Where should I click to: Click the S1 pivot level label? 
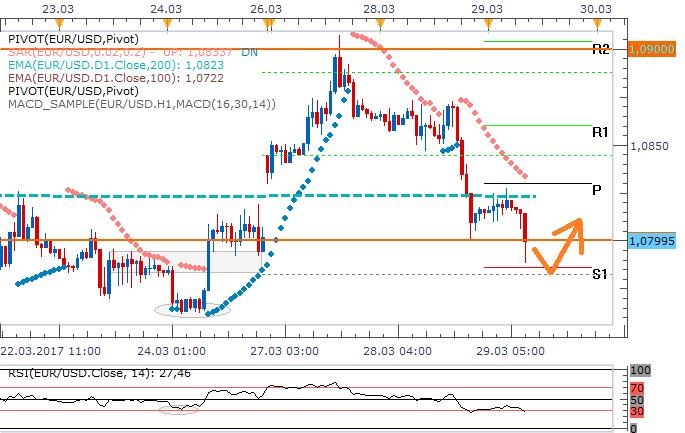598,273
